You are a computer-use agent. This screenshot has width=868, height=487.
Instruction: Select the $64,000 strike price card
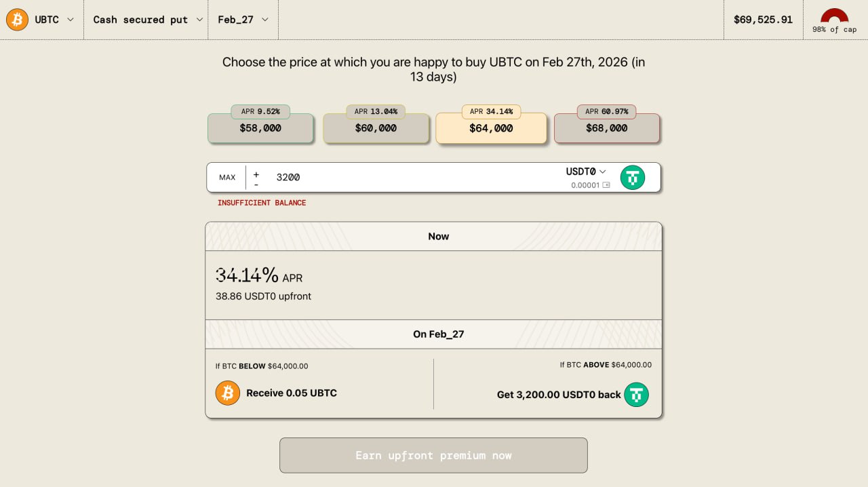point(491,128)
